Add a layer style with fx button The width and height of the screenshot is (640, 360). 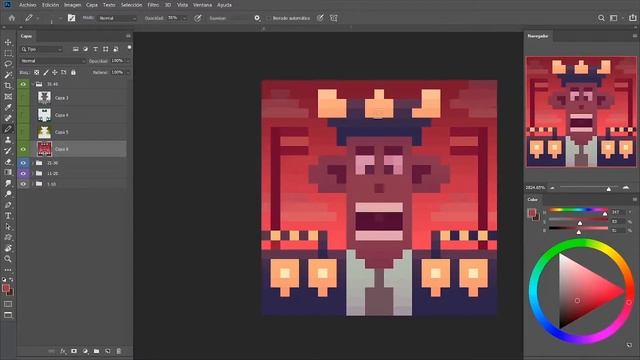point(63,351)
